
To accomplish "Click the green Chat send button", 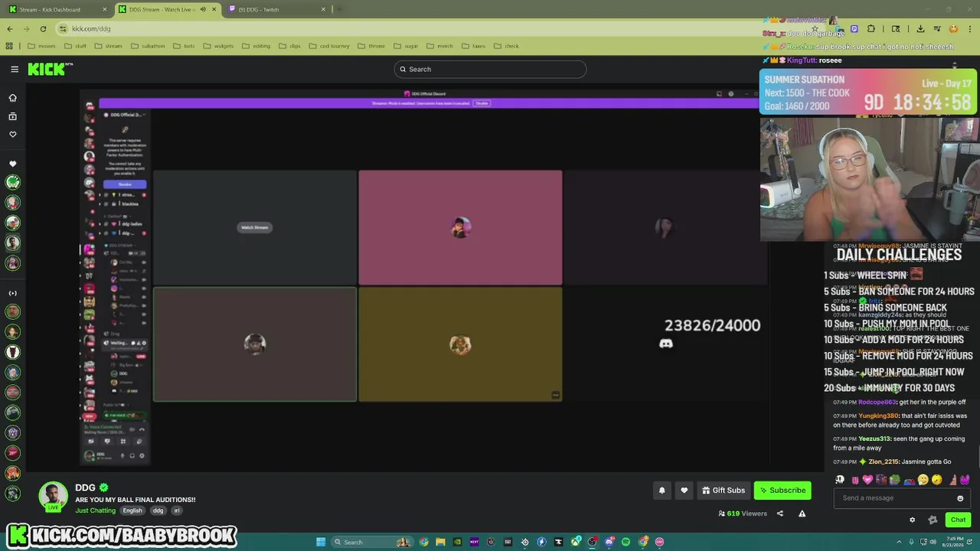I will tap(958, 520).
